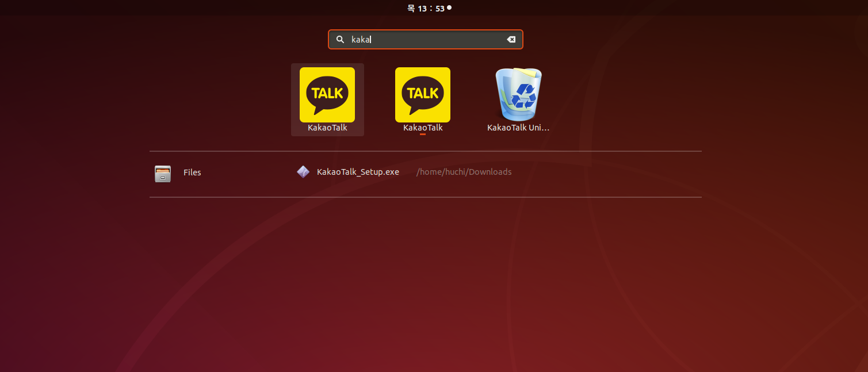Click the notification dot next to the clock
Screen dimensions: 868x372
click(x=449, y=7)
